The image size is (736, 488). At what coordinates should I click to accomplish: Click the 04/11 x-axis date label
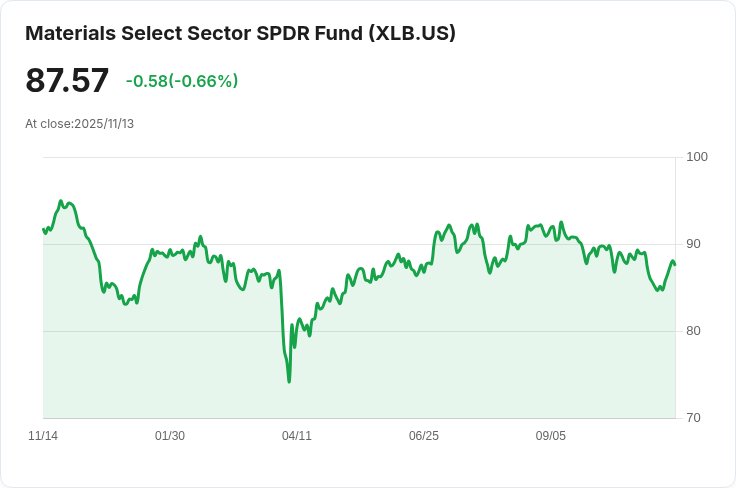tap(297, 436)
